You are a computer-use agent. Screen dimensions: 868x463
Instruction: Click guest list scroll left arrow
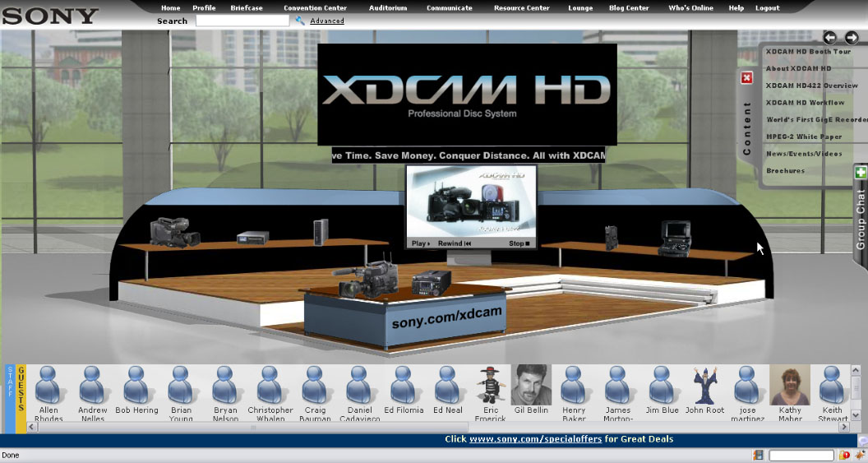[x=31, y=427]
